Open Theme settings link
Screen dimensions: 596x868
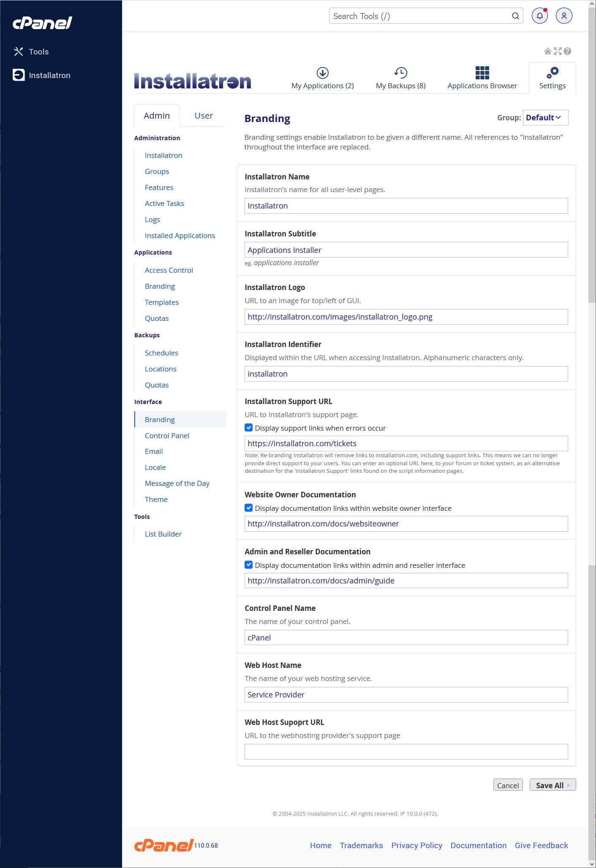[156, 499]
